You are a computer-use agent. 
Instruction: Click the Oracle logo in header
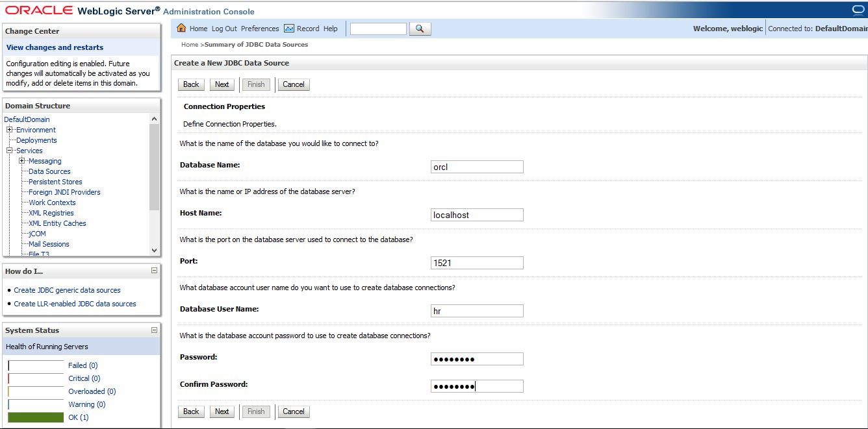(38, 10)
